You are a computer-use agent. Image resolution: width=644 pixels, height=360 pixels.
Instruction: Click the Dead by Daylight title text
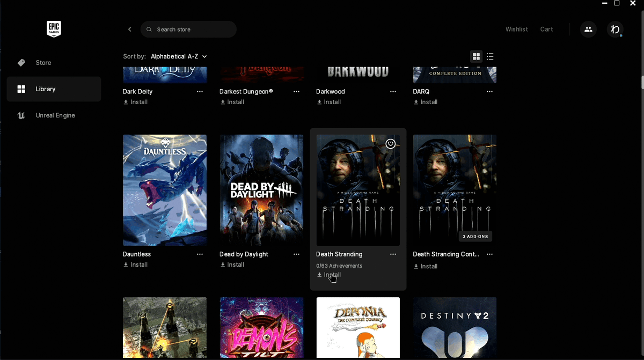tap(244, 254)
